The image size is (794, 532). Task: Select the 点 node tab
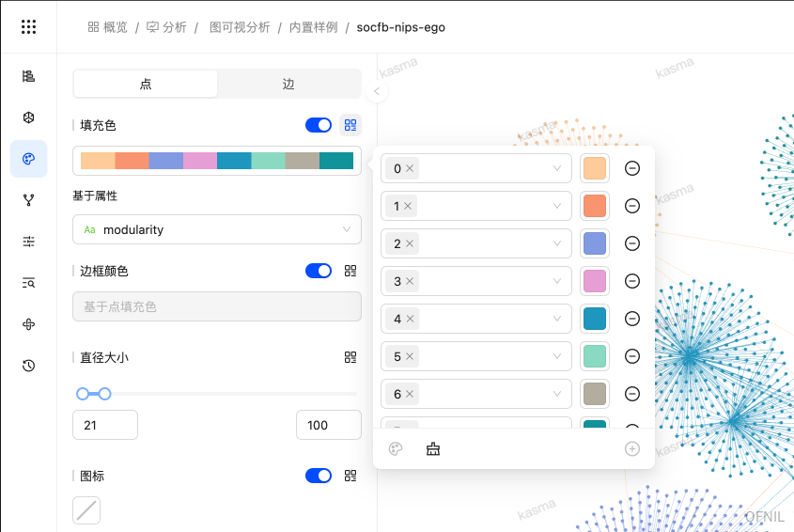click(x=146, y=84)
